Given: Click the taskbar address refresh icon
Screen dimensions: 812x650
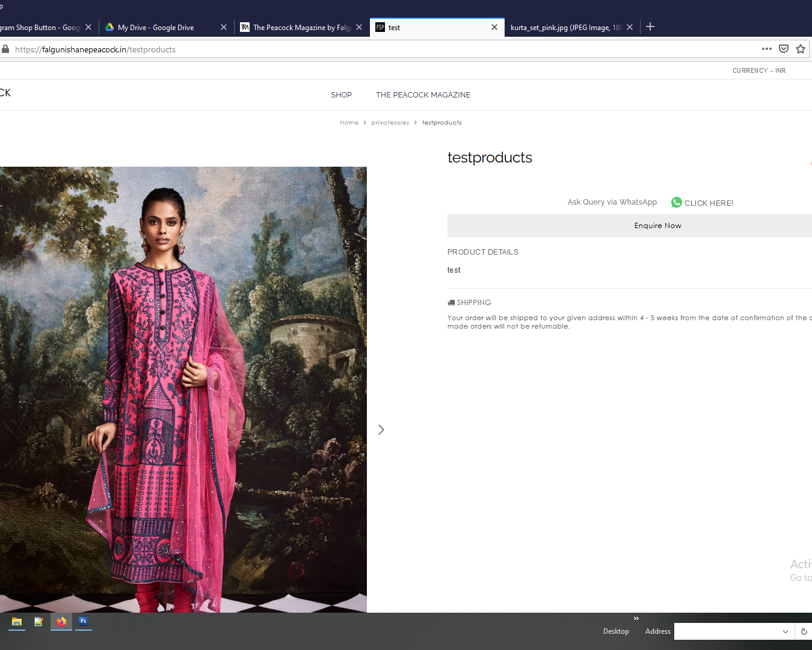Looking at the screenshot, I should point(804,631).
